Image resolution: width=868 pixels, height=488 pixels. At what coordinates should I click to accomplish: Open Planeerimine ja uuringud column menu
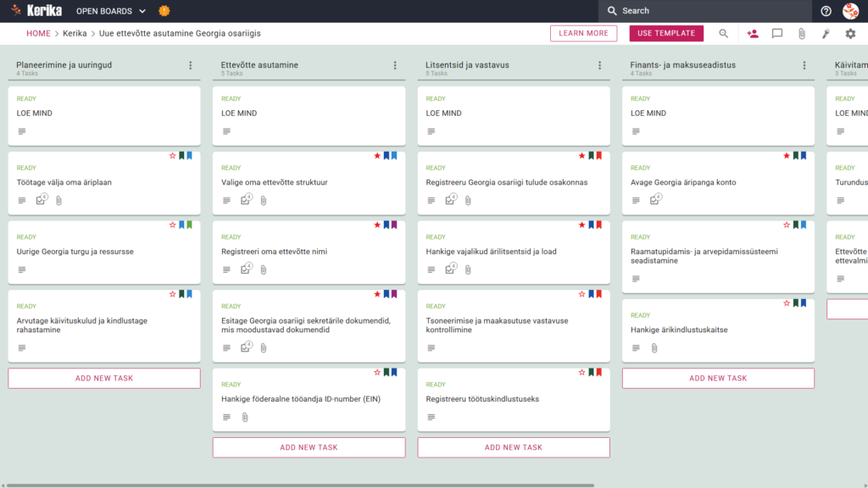click(191, 65)
